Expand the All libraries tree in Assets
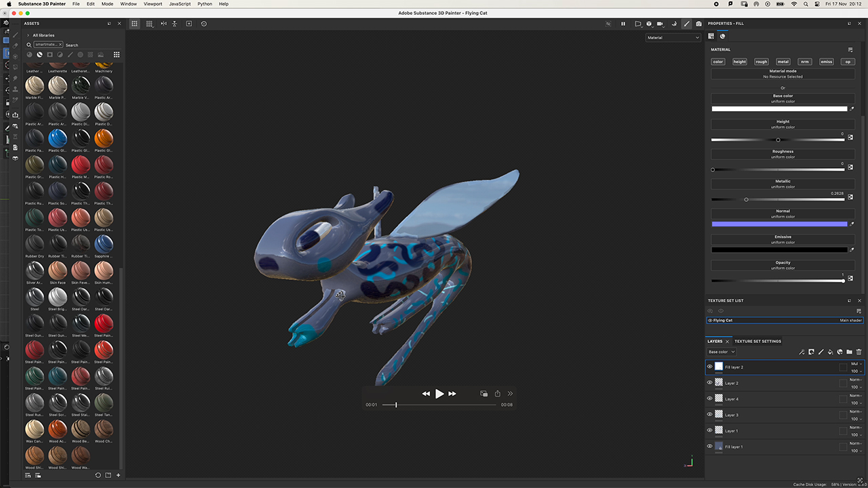This screenshot has height=488, width=868. tap(28, 35)
